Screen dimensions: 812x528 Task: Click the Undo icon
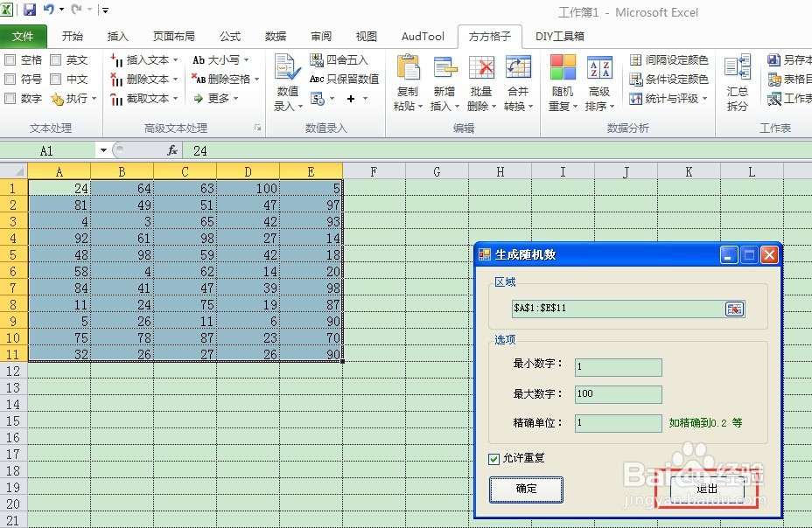click(49, 9)
